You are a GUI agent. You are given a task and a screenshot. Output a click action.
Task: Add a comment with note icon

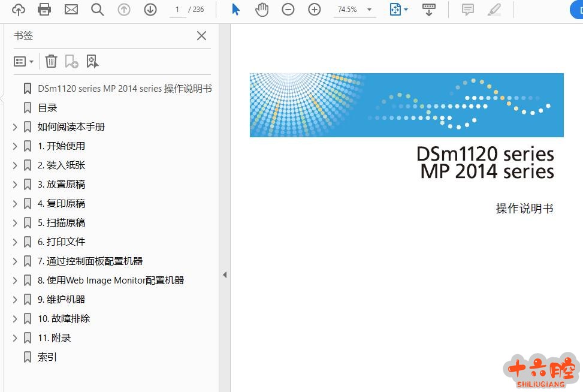(468, 10)
